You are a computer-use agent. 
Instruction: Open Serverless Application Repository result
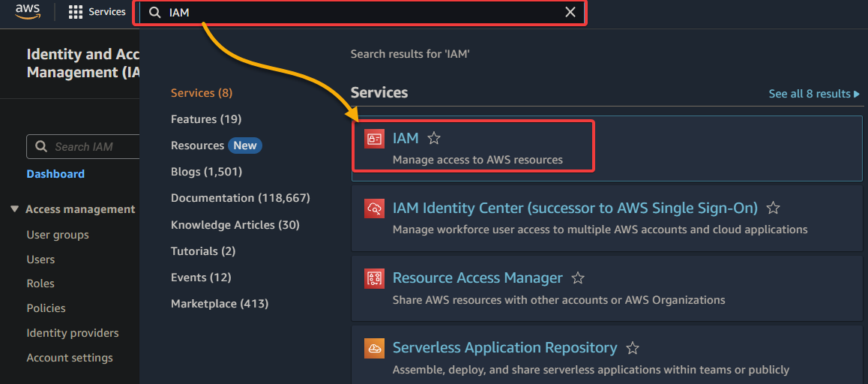pos(504,347)
